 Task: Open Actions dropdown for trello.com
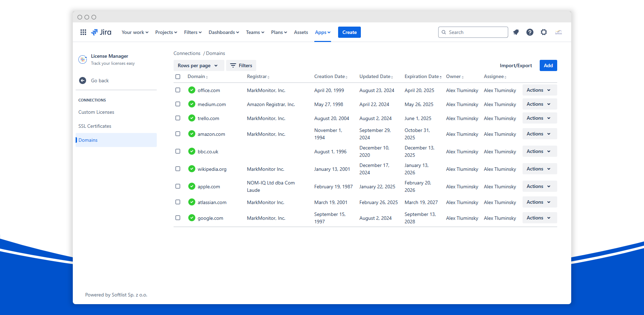tap(539, 118)
